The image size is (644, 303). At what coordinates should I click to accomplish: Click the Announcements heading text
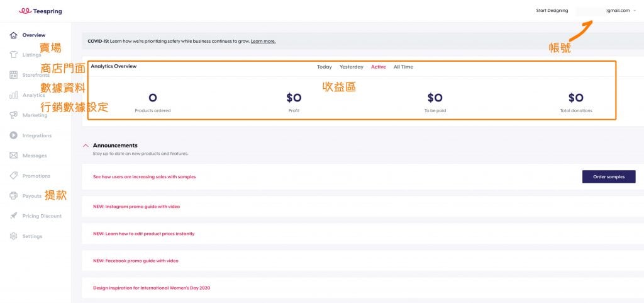[x=115, y=146]
